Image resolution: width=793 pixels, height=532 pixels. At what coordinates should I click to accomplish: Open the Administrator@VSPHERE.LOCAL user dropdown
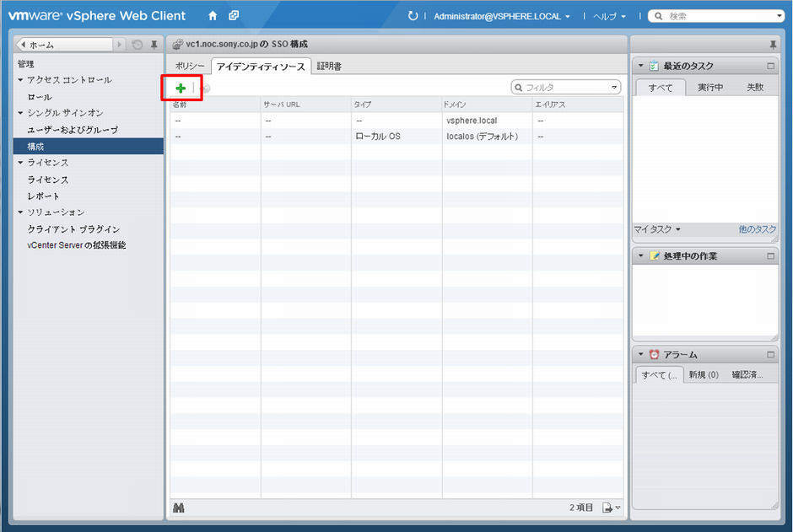tap(502, 16)
